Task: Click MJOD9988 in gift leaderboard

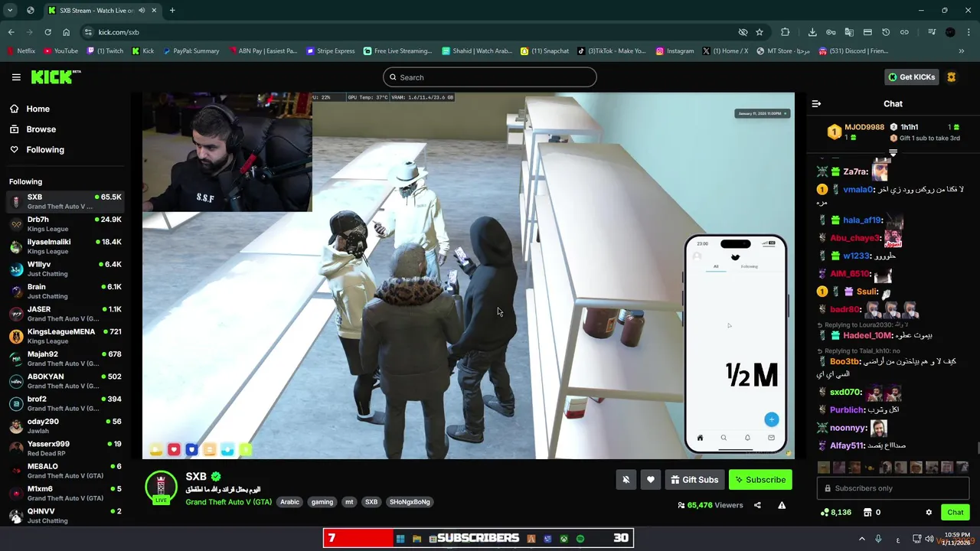Action: 864,127
